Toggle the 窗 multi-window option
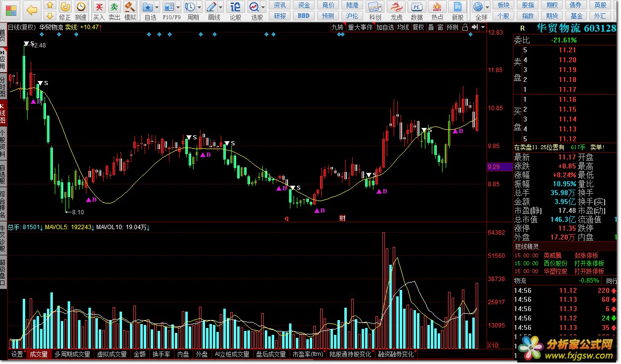 click(440, 27)
